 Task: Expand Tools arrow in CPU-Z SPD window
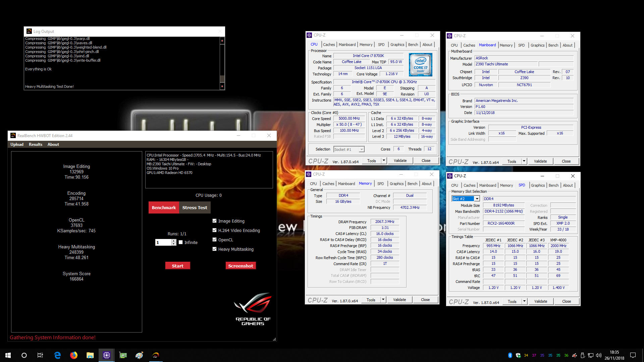524,301
